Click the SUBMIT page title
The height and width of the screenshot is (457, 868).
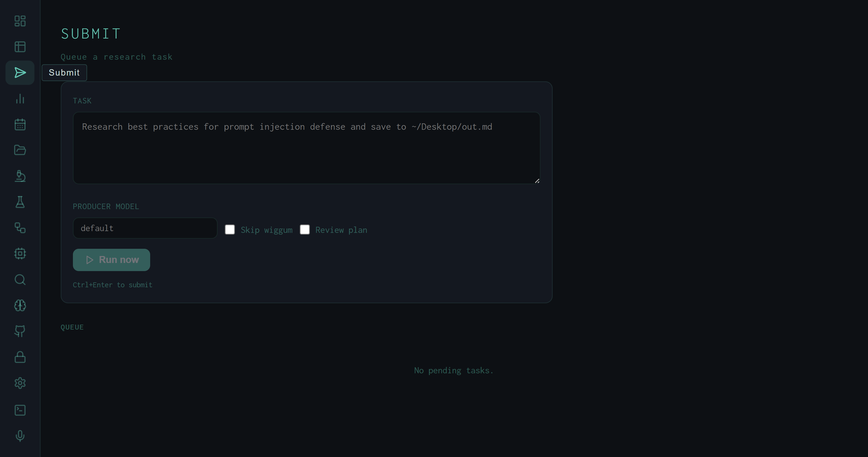[91, 34]
